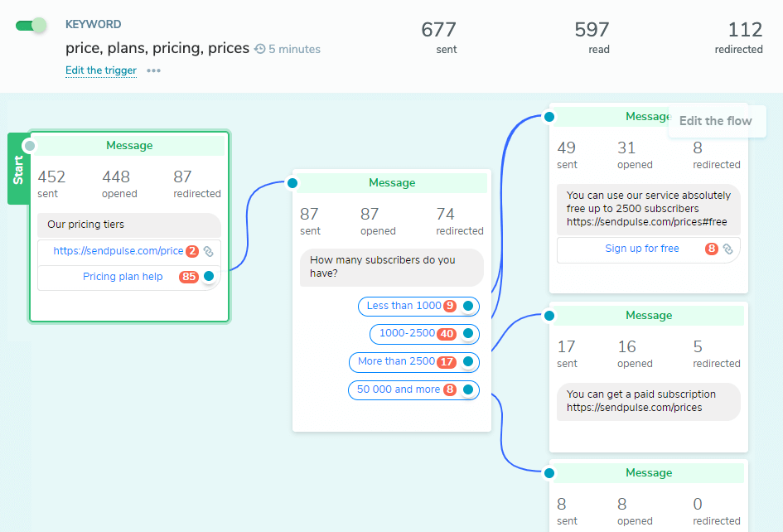Viewport: 783px width, 532px height.
Task: Click connector dot on More than 2500
Action: (468, 361)
